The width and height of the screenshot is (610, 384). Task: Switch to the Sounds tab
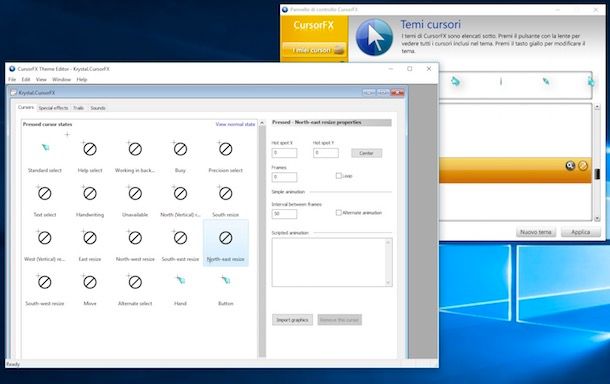click(98, 108)
